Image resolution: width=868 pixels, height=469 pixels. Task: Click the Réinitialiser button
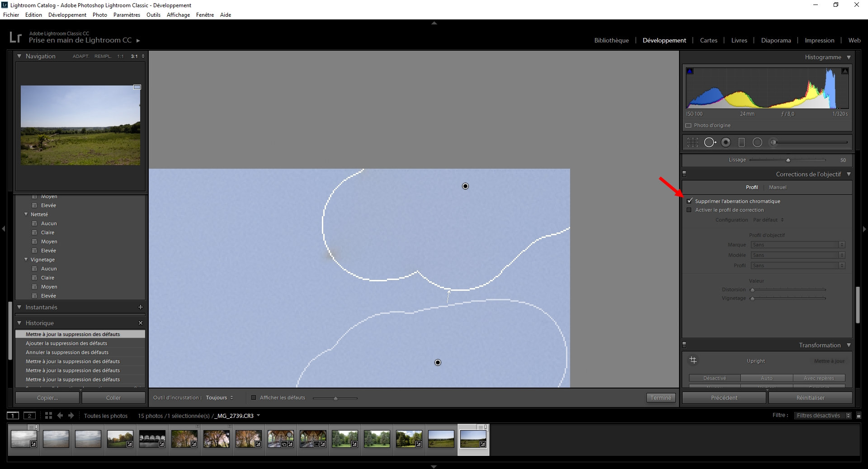pos(811,398)
